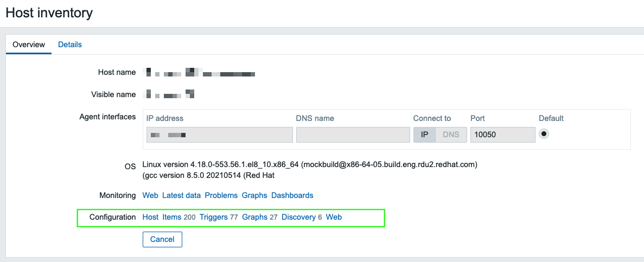Open Web link in Monitoring row
The image size is (644, 262).
[150, 195]
